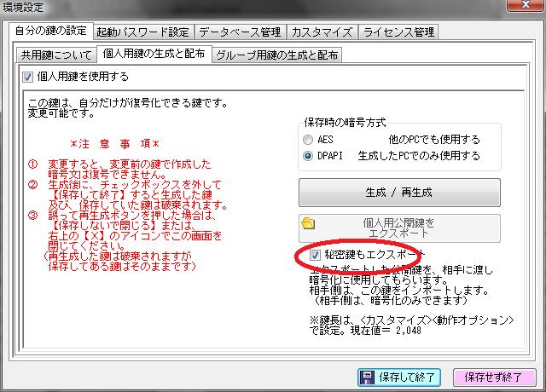Viewport: 546px width, 392px height.
Task: Click the floppy disk save icon
Action: (x=367, y=378)
